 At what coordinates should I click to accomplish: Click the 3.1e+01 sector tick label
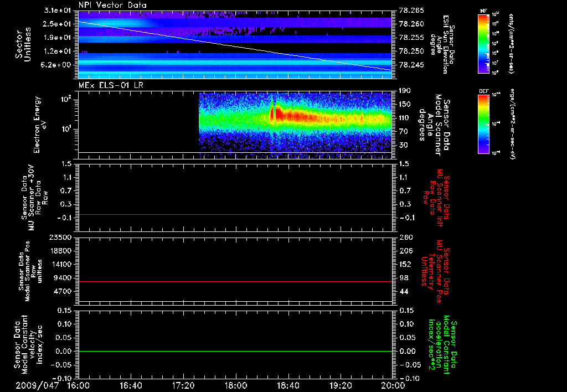pyautogui.click(x=57, y=11)
